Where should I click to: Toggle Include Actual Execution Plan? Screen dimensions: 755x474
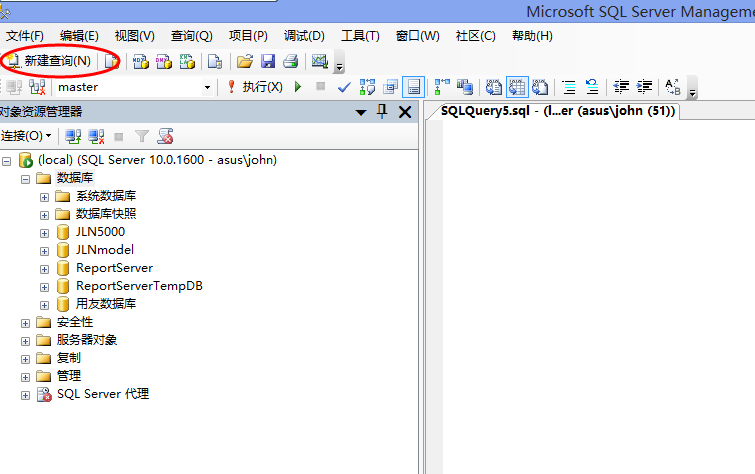(442, 87)
